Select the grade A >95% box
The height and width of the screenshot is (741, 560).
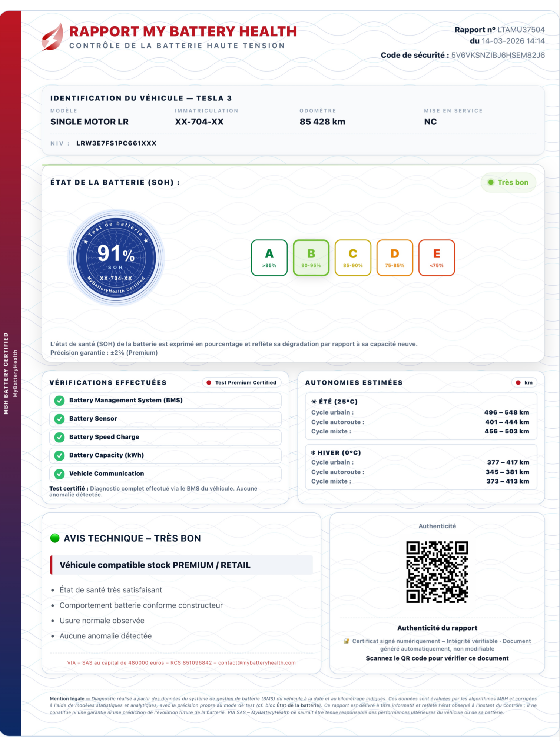pyautogui.click(x=269, y=258)
